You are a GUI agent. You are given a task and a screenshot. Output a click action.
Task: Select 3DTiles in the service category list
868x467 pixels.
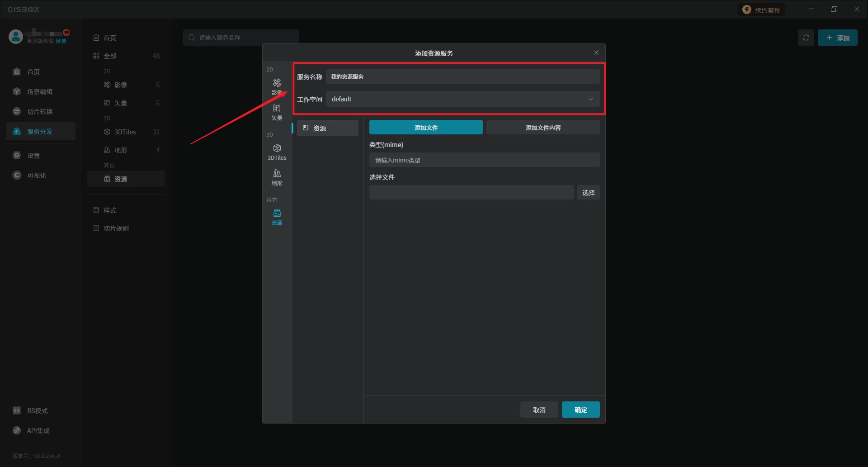coord(125,132)
